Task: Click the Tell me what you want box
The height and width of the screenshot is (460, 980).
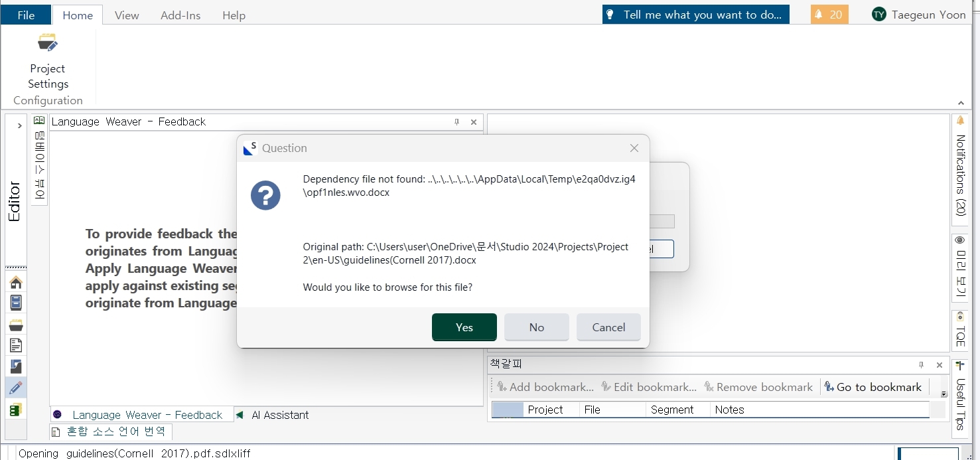Action: click(x=696, y=15)
